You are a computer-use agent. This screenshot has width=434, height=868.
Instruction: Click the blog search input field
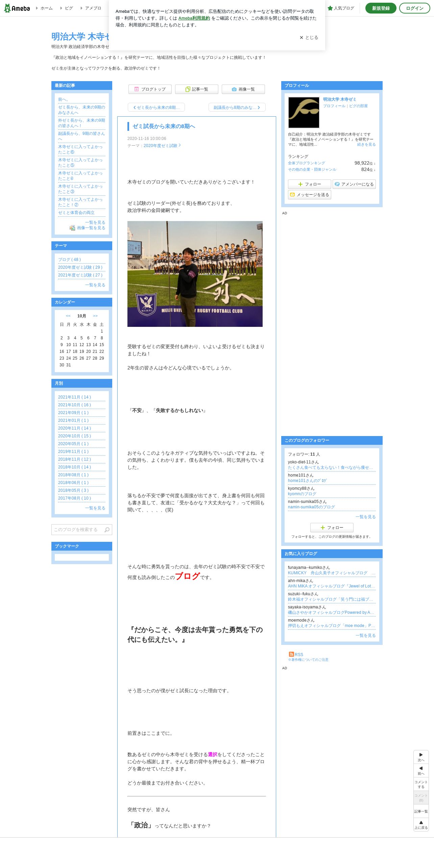pyautogui.click(x=77, y=530)
